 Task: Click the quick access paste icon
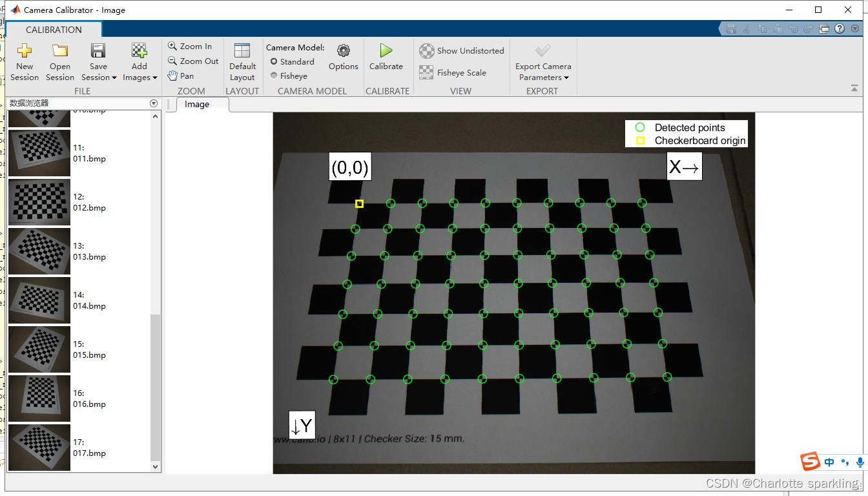click(x=778, y=28)
